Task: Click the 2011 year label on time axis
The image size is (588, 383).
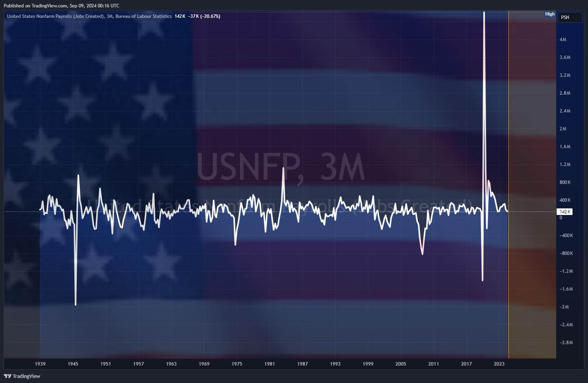Action: point(433,364)
